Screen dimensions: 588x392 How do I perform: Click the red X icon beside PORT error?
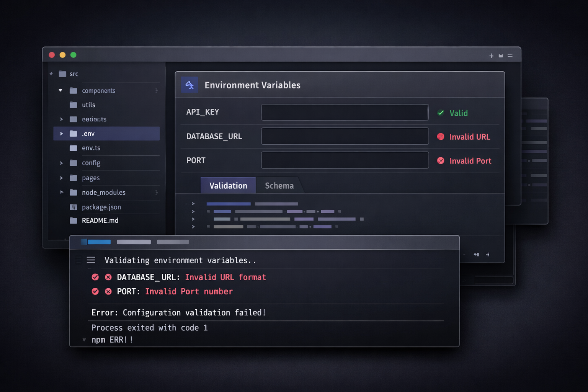point(108,291)
